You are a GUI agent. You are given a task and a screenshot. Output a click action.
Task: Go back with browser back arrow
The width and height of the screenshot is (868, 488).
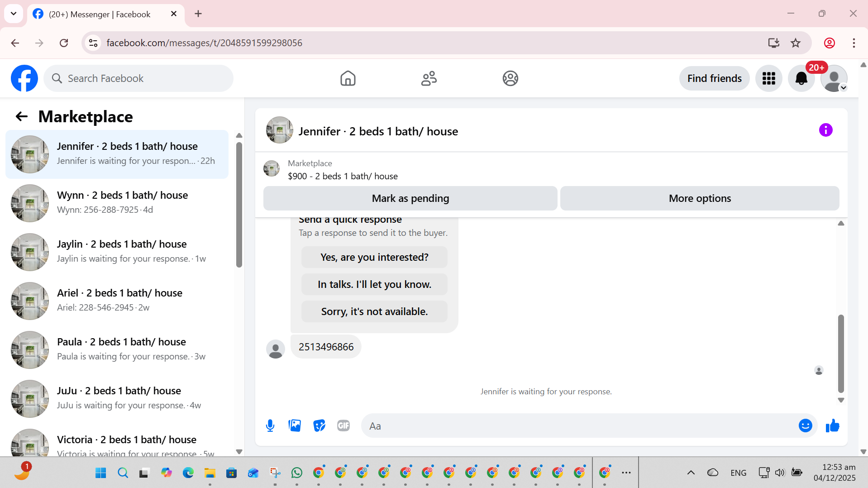pyautogui.click(x=15, y=43)
